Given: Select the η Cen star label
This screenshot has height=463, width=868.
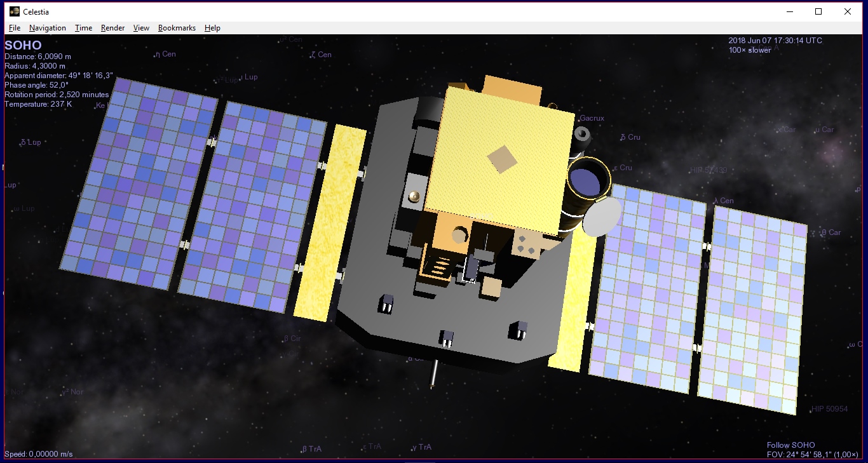Looking at the screenshot, I should 165,54.
